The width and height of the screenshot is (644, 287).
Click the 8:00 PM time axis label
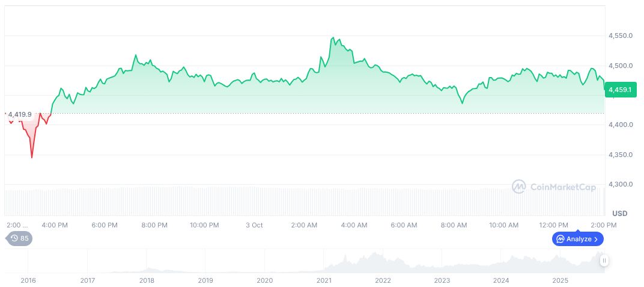pos(154,225)
